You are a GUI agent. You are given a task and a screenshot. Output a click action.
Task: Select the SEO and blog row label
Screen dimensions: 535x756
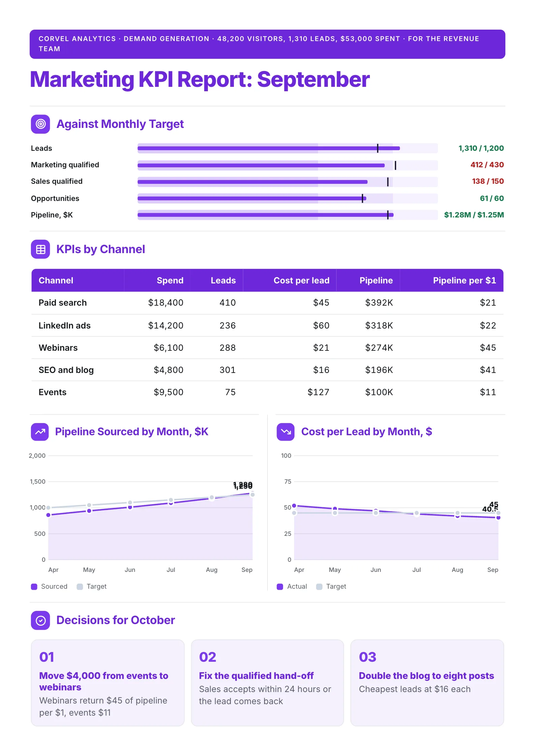[66, 370]
